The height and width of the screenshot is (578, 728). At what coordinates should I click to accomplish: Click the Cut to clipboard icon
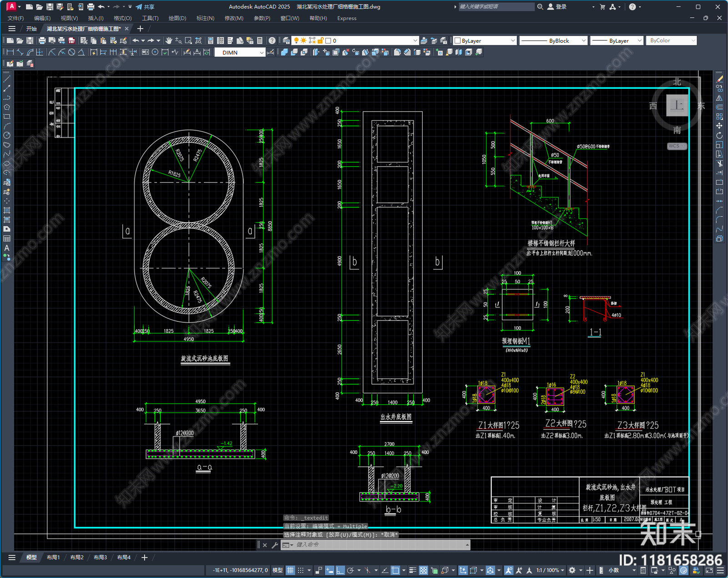coord(84,41)
